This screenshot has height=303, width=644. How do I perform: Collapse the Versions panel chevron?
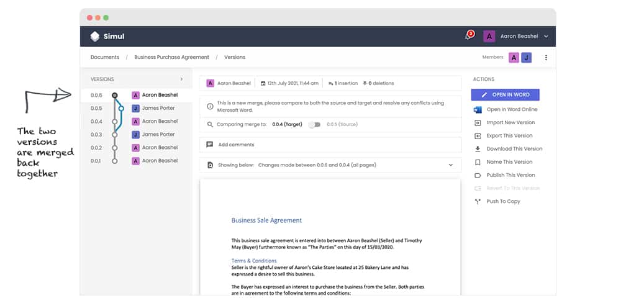[181, 79]
